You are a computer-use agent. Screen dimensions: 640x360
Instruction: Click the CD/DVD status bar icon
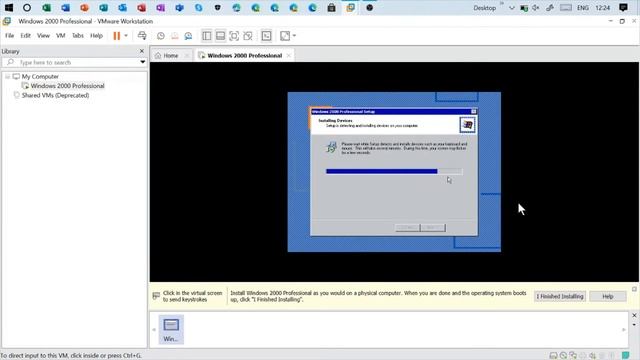coord(563,356)
